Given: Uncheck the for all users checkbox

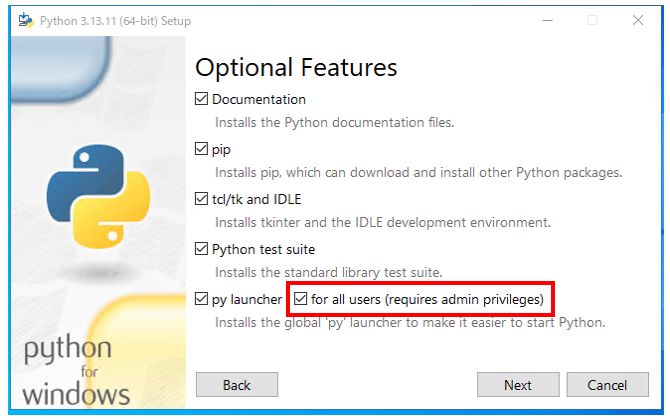Looking at the screenshot, I should [301, 299].
